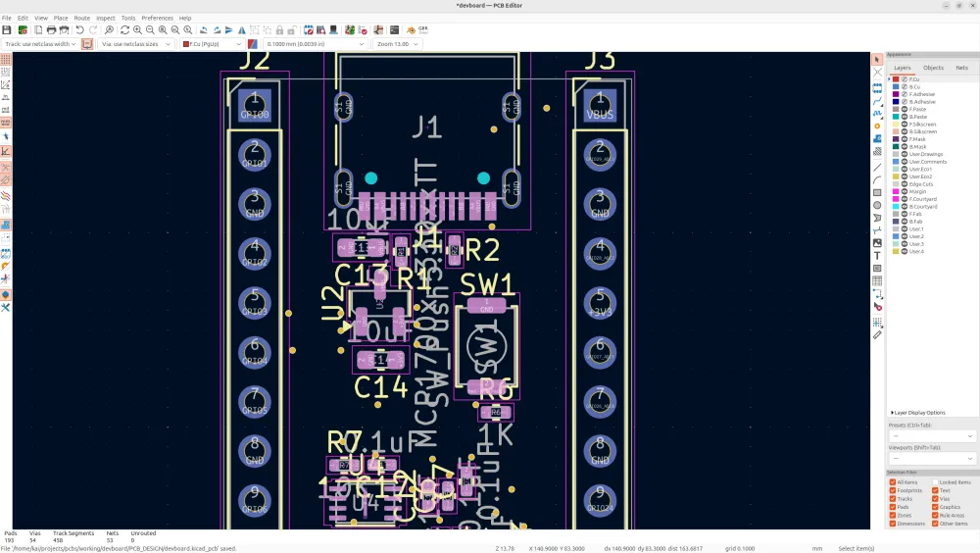Viewport: 980px width, 553px height.
Task: Click the Refresh view icon
Action: (x=124, y=30)
